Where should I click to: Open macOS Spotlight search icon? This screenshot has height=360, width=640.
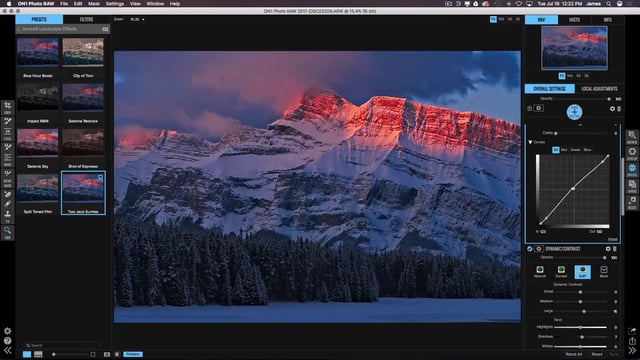tap(609, 4)
